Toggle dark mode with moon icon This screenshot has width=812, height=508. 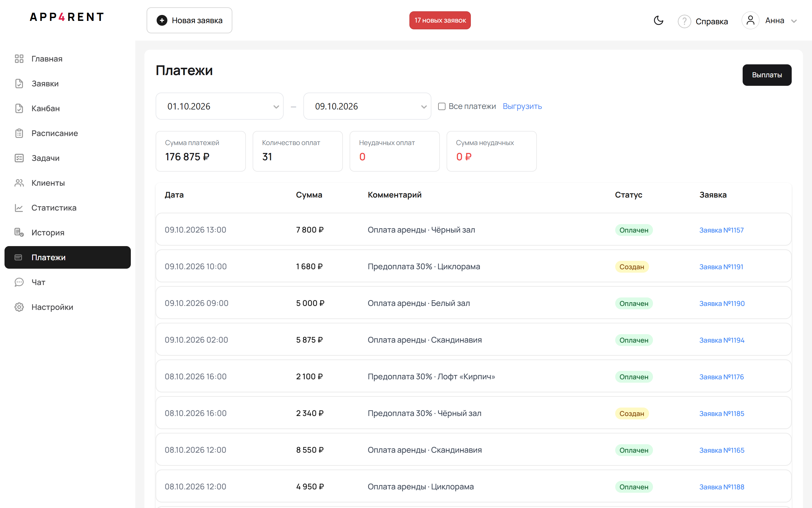click(x=658, y=21)
